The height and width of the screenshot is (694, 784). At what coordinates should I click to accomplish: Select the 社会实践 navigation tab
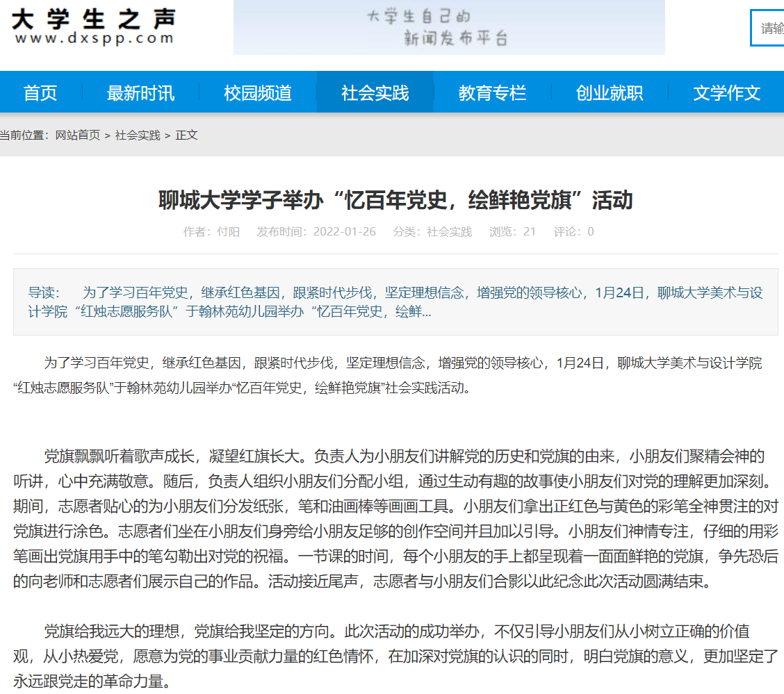[x=375, y=93]
